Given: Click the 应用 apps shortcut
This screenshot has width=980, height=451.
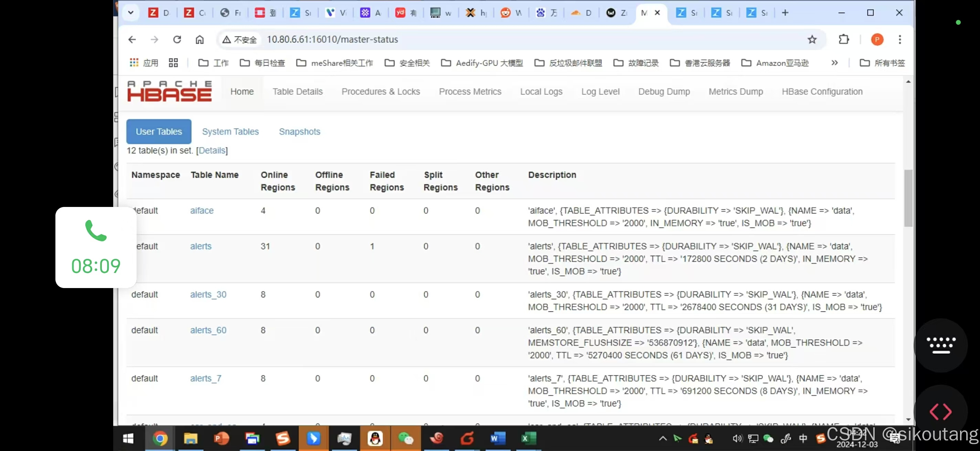Looking at the screenshot, I should 144,63.
